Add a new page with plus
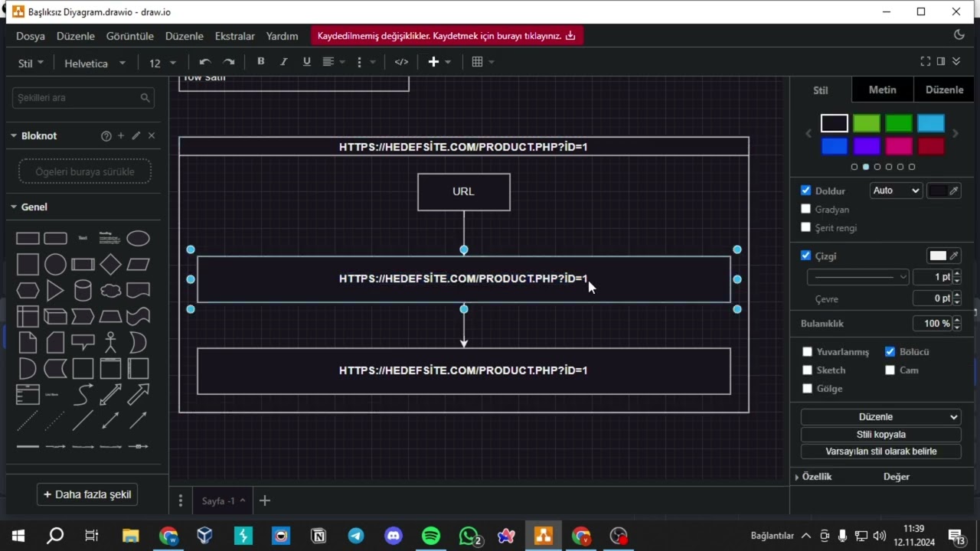The width and height of the screenshot is (980, 551). pos(264,500)
